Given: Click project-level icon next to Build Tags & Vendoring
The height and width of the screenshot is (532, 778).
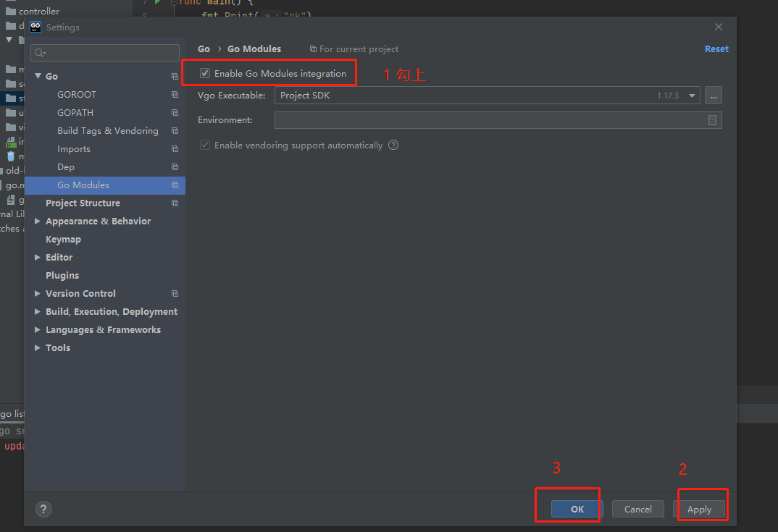Looking at the screenshot, I should point(175,130).
